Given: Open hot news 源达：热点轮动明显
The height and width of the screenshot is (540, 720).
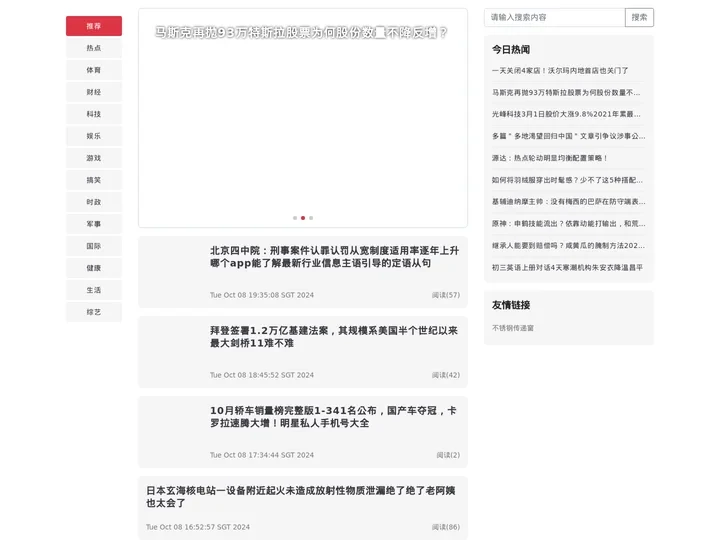Looking at the screenshot, I should [550, 158].
